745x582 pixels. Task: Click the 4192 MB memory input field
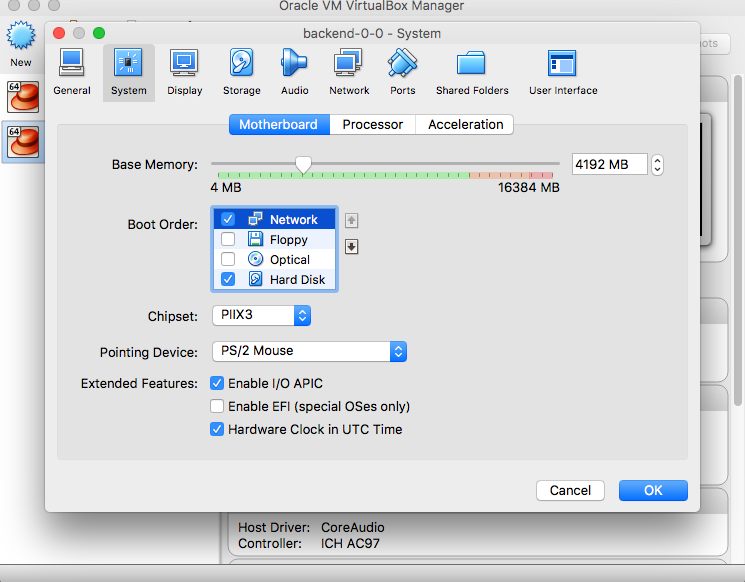609,164
